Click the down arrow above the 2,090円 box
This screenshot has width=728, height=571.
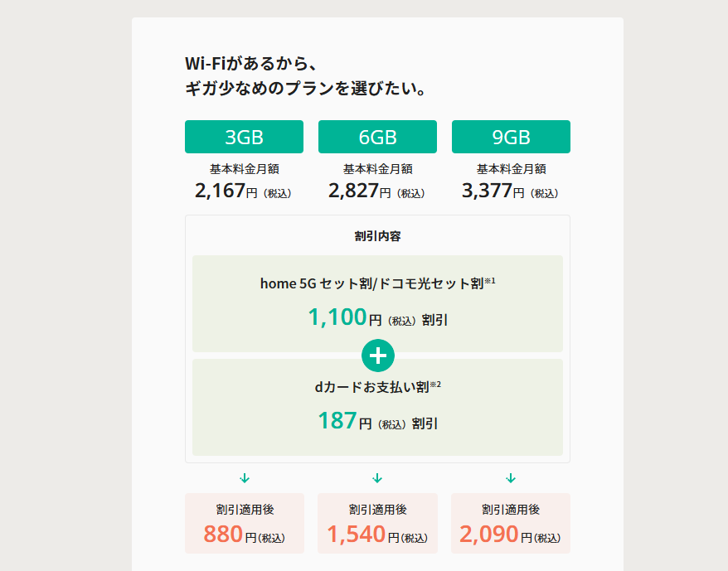click(511, 478)
